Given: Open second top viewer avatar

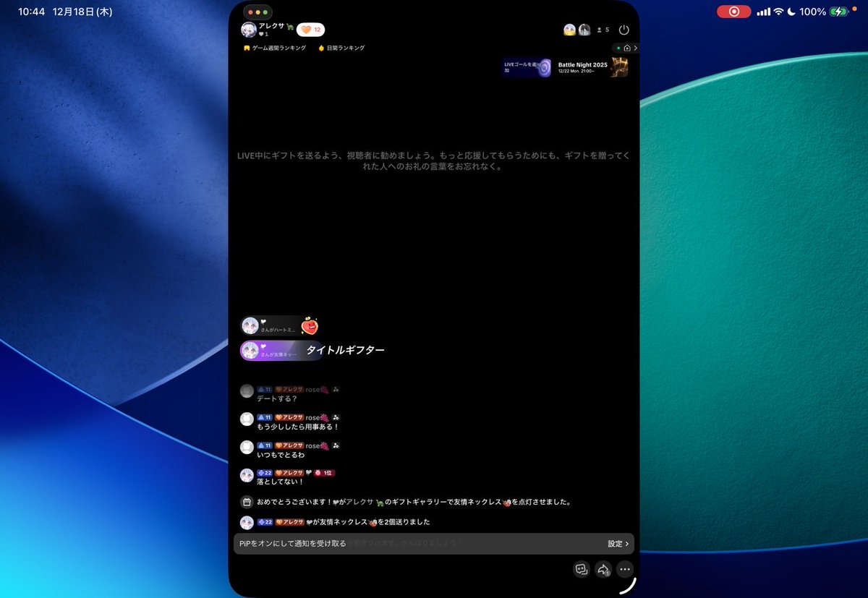Looking at the screenshot, I should click(584, 30).
